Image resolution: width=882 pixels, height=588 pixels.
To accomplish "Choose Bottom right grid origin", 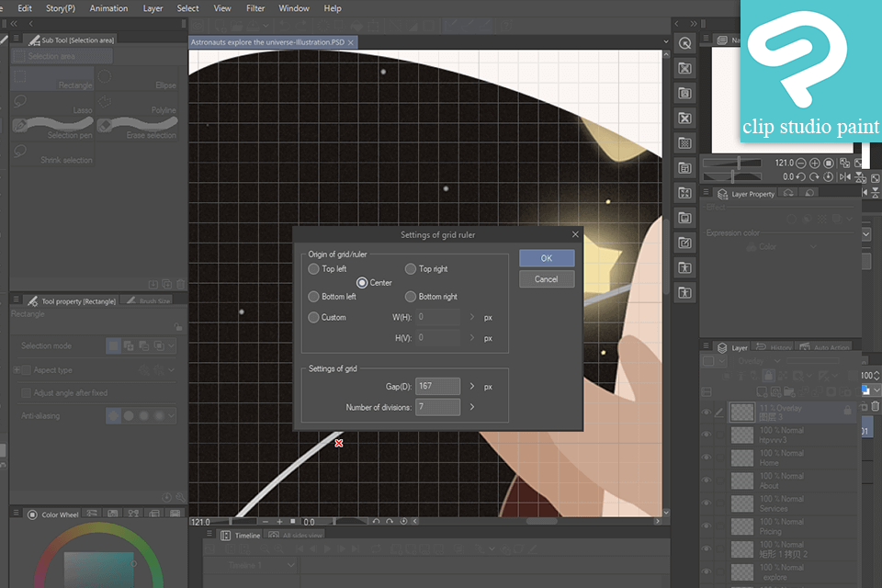I will point(411,296).
